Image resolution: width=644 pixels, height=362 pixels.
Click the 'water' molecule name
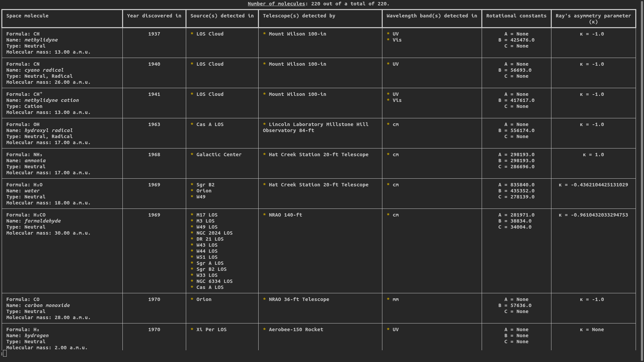32,191
